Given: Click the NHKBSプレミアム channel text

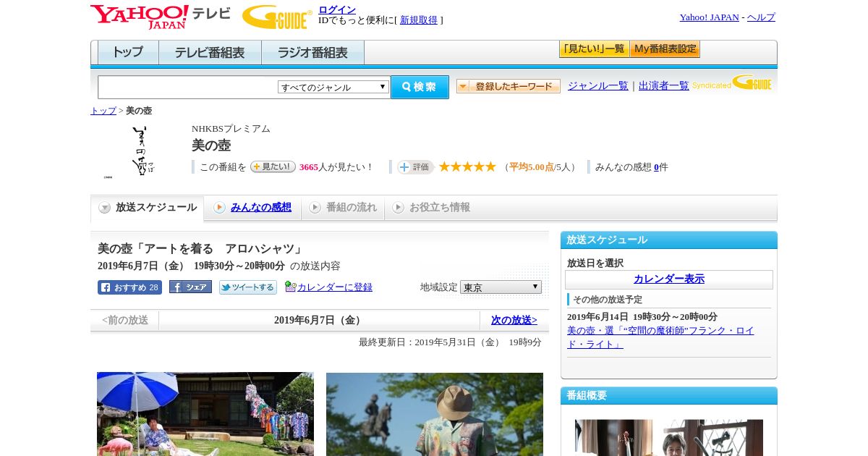Looking at the screenshot, I should click(231, 129).
